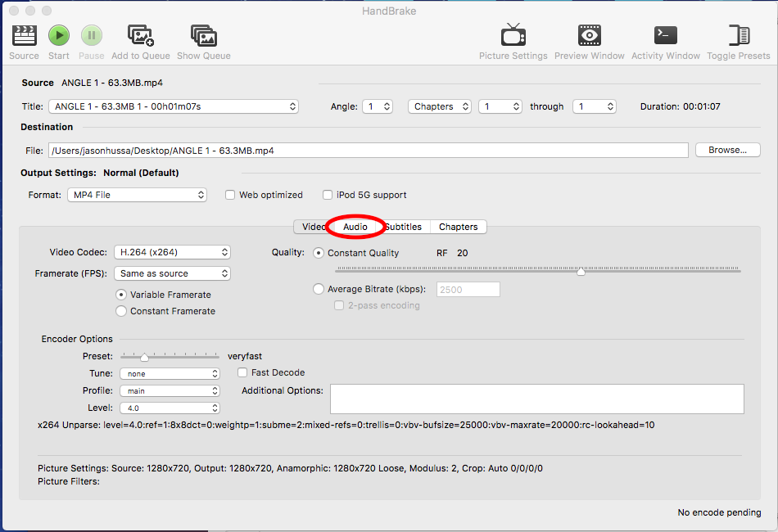Choose Variable Framerate option
The height and width of the screenshot is (532, 778).
[x=121, y=295]
